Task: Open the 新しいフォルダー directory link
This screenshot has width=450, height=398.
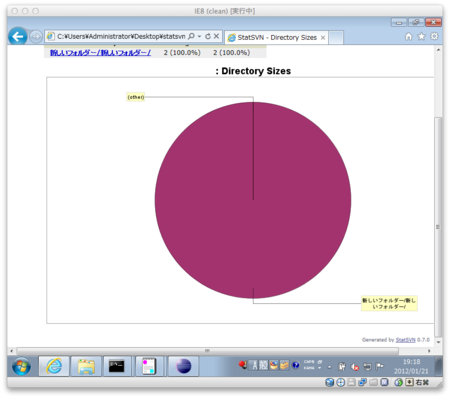Action: [100, 53]
